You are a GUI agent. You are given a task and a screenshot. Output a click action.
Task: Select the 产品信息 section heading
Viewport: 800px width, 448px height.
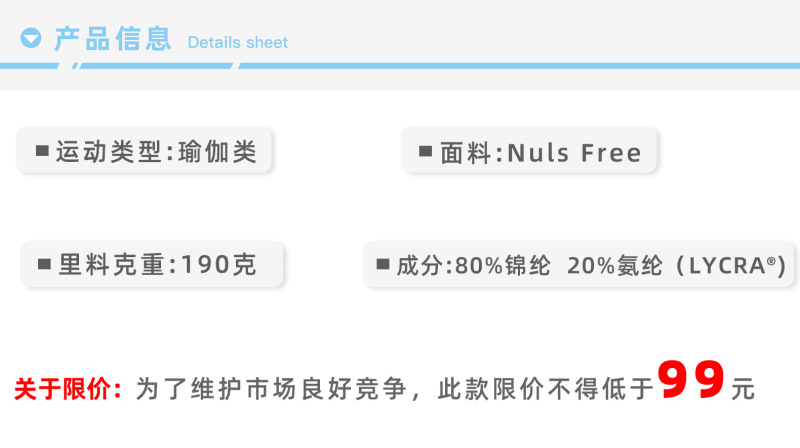click(x=112, y=39)
